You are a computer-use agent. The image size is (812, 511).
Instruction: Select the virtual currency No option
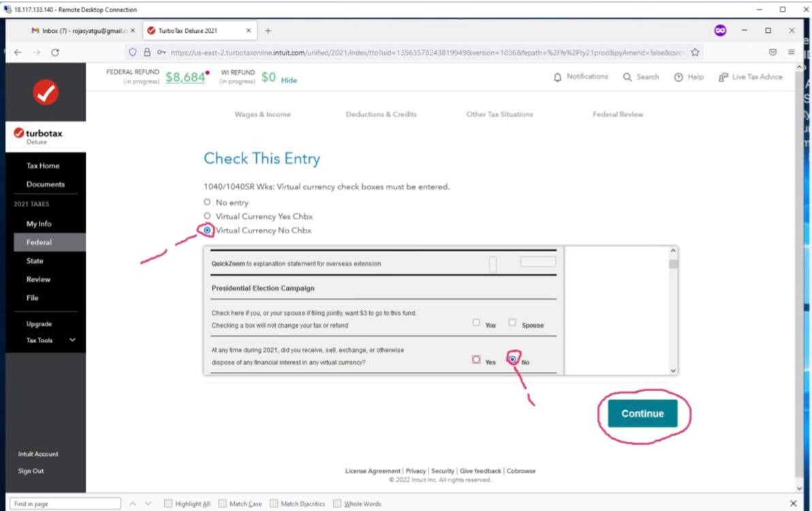pyautogui.click(x=512, y=359)
